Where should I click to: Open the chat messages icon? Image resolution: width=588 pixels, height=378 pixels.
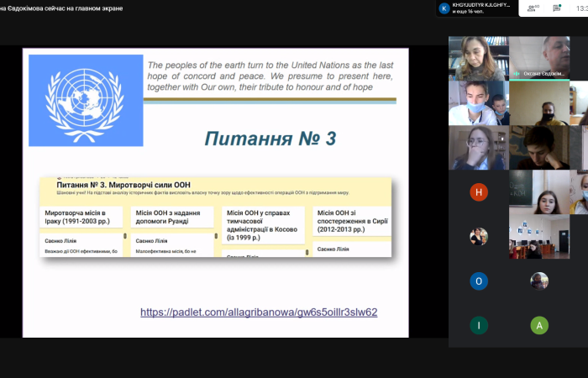pyautogui.click(x=554, y=8)
